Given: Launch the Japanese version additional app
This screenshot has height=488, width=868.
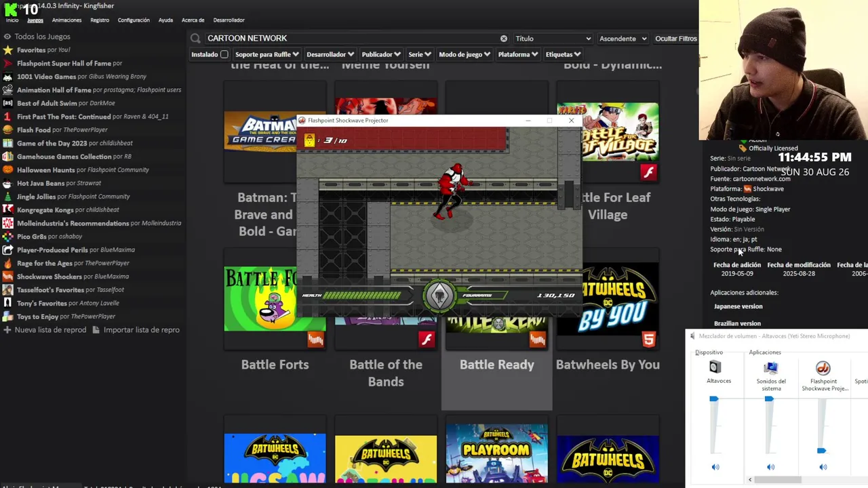Looking at the screenshot, I should pos(738,306).
